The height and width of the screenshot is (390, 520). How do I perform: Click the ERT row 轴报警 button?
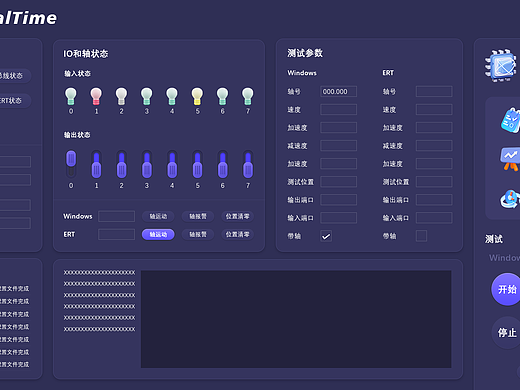pos(198,234)
